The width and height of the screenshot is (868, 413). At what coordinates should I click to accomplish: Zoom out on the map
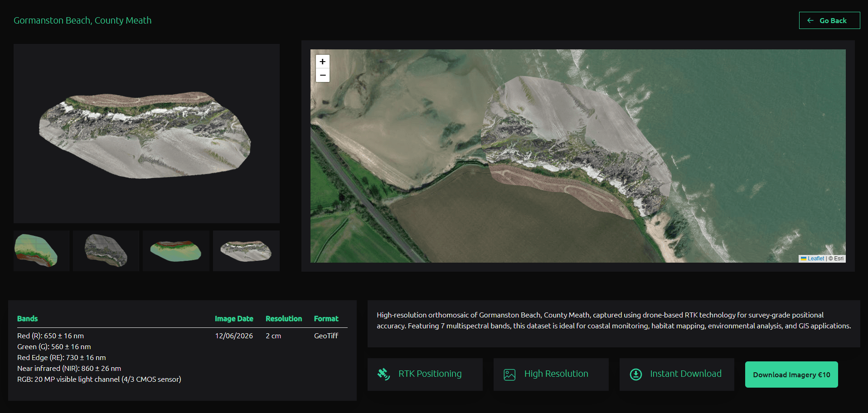click(322, 75)
